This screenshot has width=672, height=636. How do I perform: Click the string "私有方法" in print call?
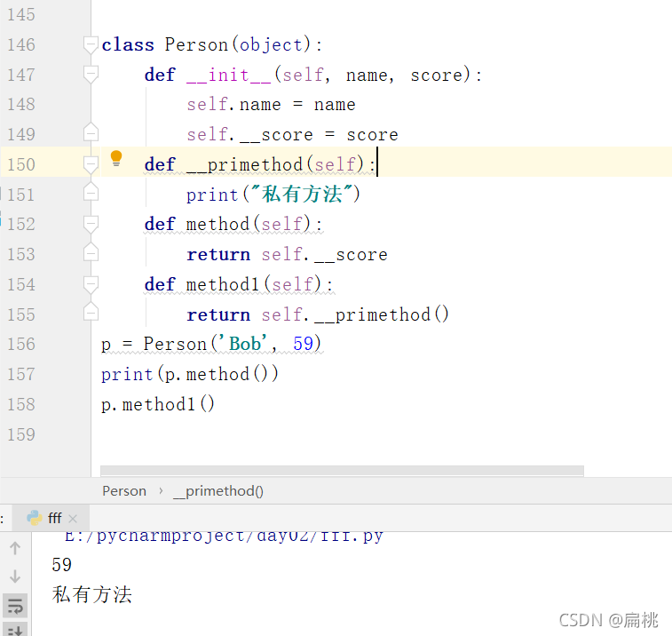coord(302,194)
